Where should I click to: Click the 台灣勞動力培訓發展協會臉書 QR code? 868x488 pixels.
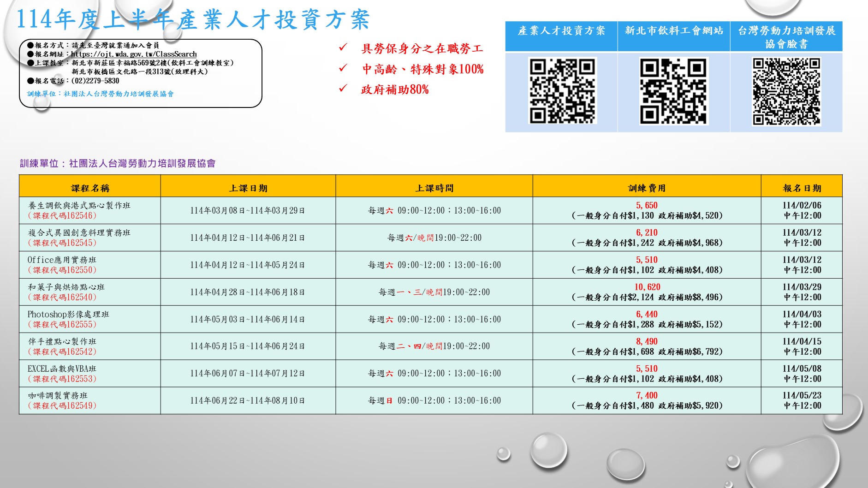pos(786,91)
